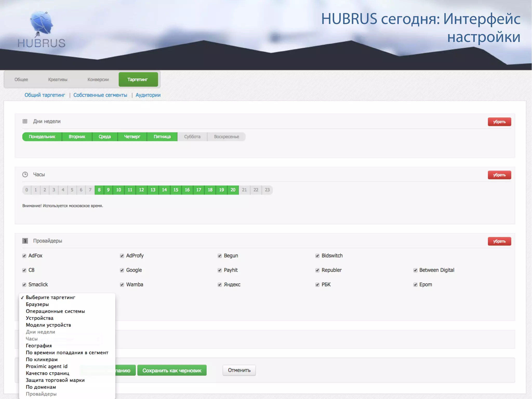Viewport: 532px width, 399px height.
Task: Enable hour 7
Action: point(90,190)
